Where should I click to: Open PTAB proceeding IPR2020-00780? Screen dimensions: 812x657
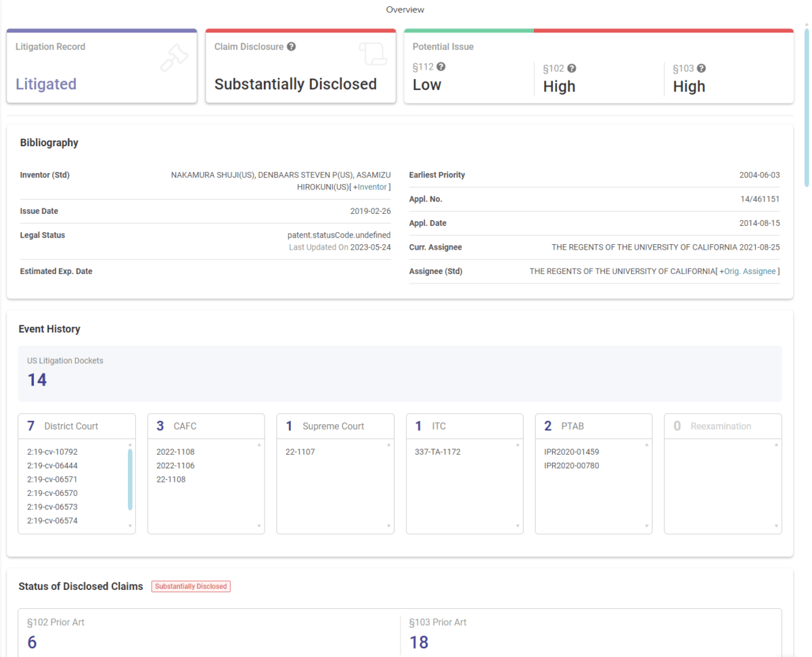[571, 466]
